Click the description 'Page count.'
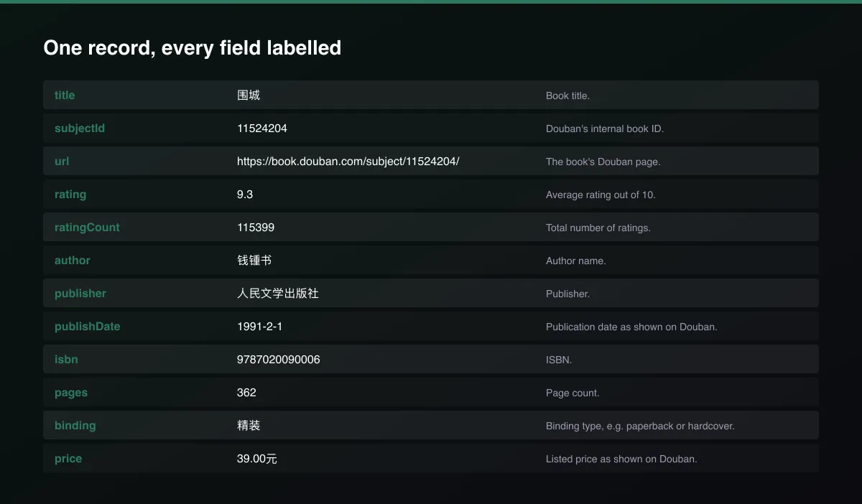Viewport: 862px width, 504px height. click(x=573, y=393)
